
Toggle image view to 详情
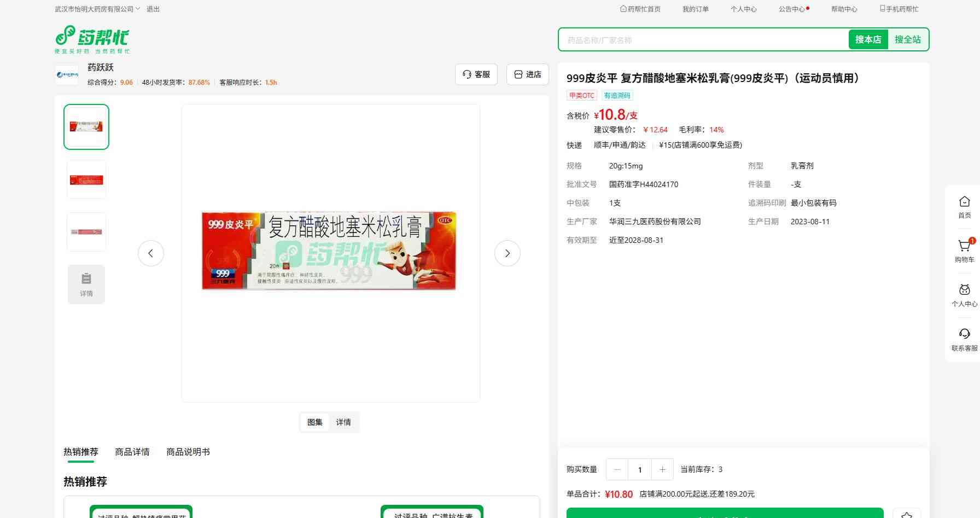[343, 422]
